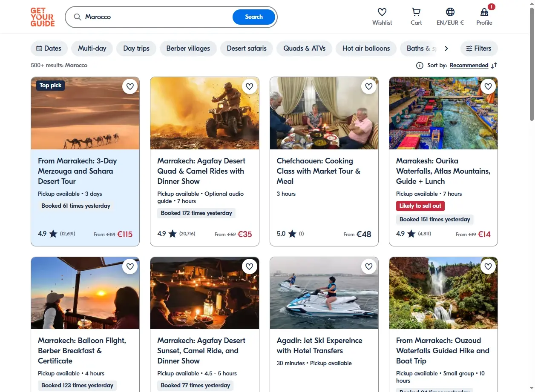Click the €35 price
This screenshot has height=392, width=535.
click(245, 234)
